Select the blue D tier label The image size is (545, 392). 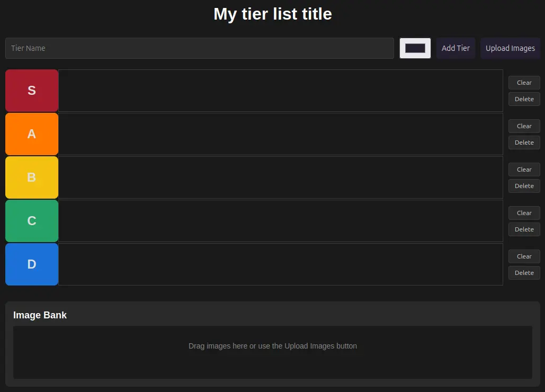click(x=31, y=264)
